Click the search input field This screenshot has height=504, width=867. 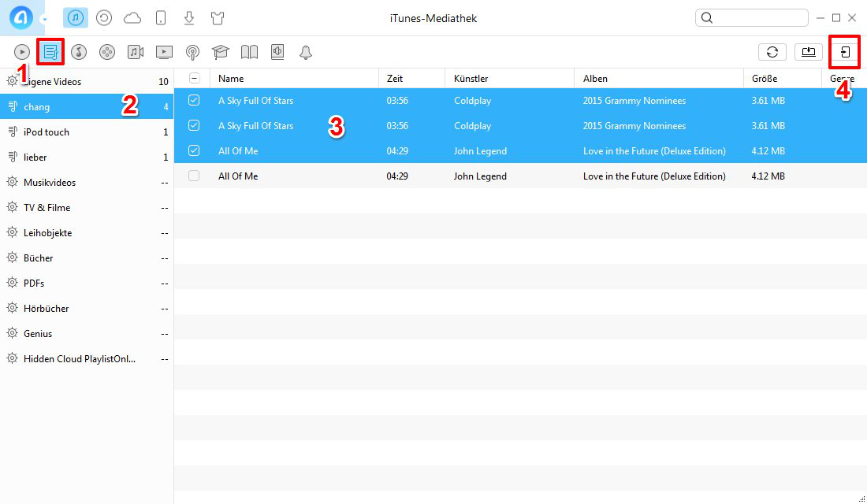(752, 17)
